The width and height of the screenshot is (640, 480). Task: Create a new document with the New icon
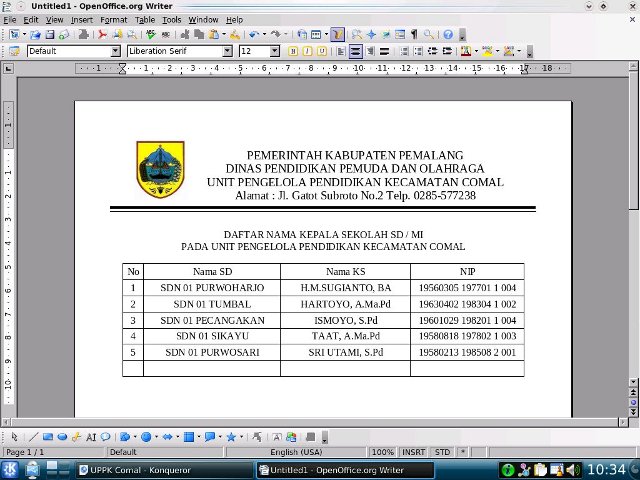coord(14,35)
